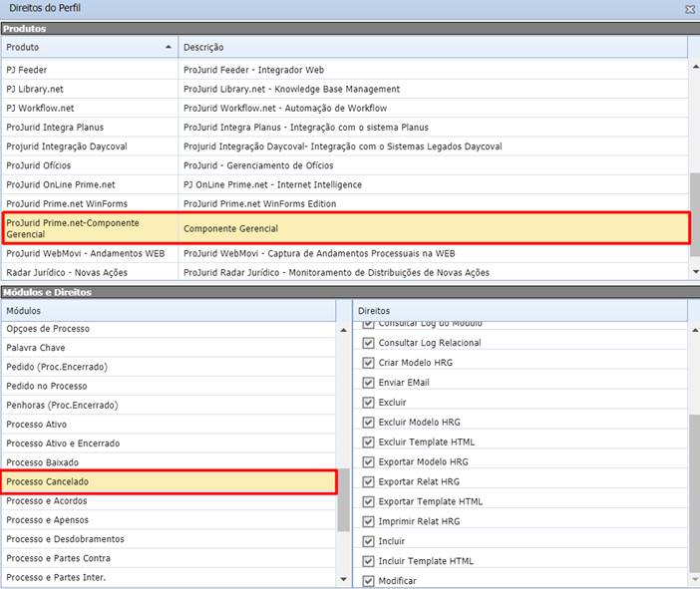Select module Processo Cancelado
The image size is (700, 589).
(169, 482)
